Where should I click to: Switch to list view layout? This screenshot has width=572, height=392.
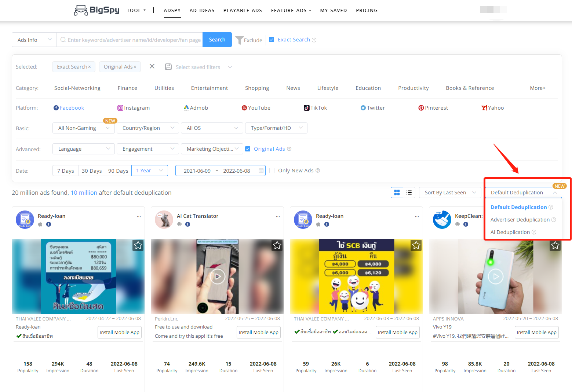pyautogui.click(x=409, y=192)
